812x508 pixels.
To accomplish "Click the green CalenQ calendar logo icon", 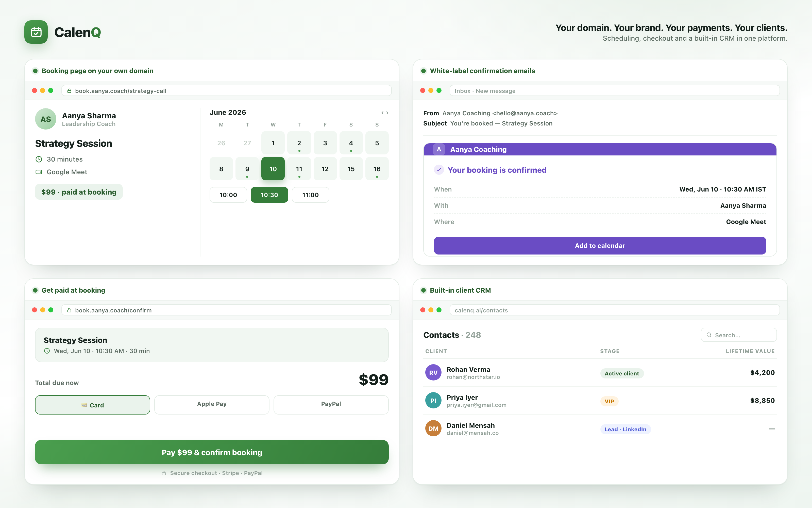I will [36, 32].
